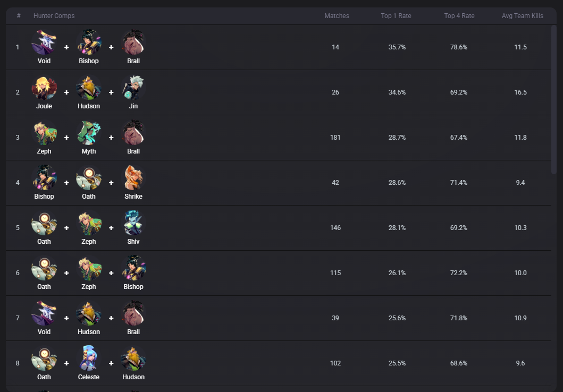This screenshot has height=392, width=563.
Task: Click Zeph portrait in row 5
Action: click(89, 223)
